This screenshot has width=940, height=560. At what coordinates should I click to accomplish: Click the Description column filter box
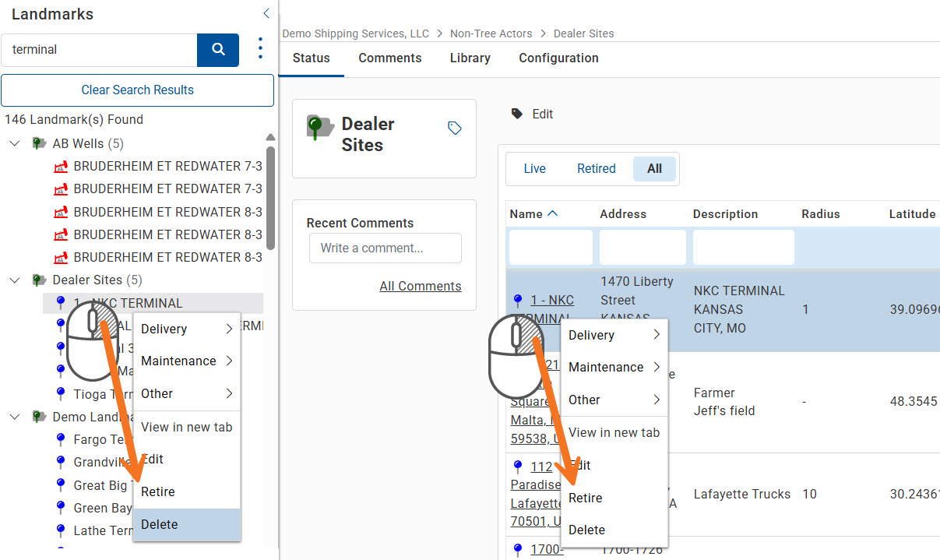click(744, 247)
